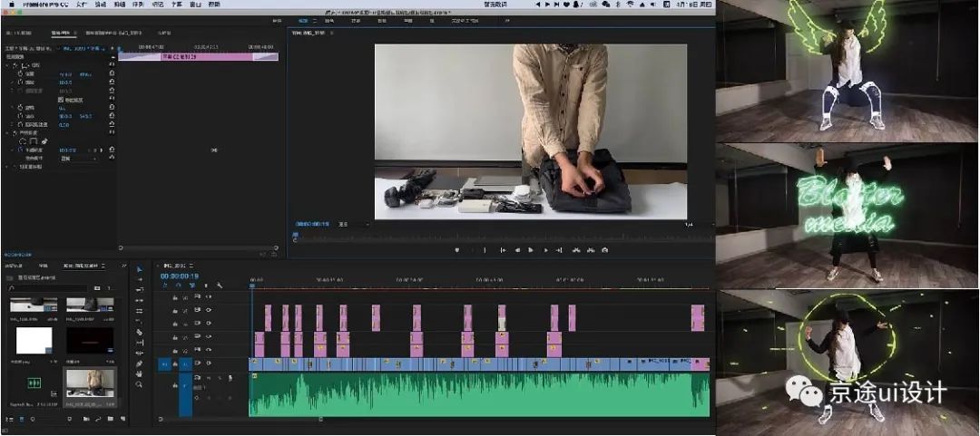The width and height of the screenshot is (980, 436).
Task: Choose free draw bezier mask pen
Action: click(44, 141)
